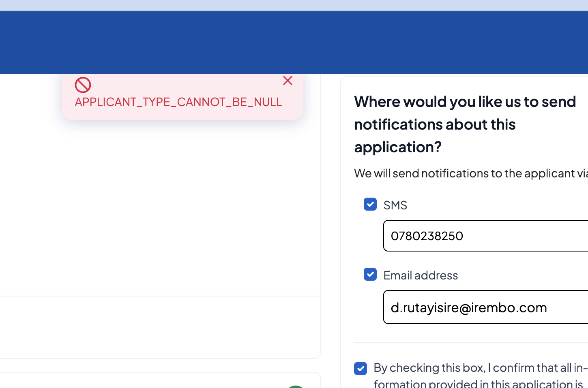Click the green circle icon at bottom

click(295, 386)
